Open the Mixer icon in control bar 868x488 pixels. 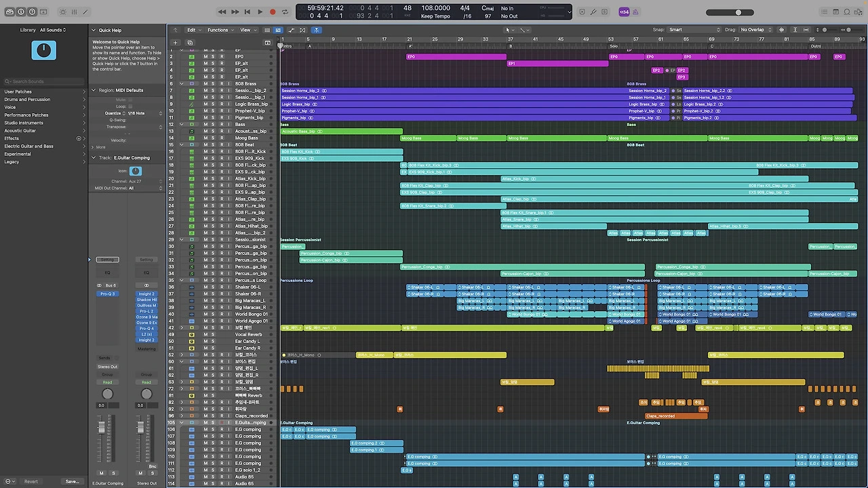tap(75, 12)
